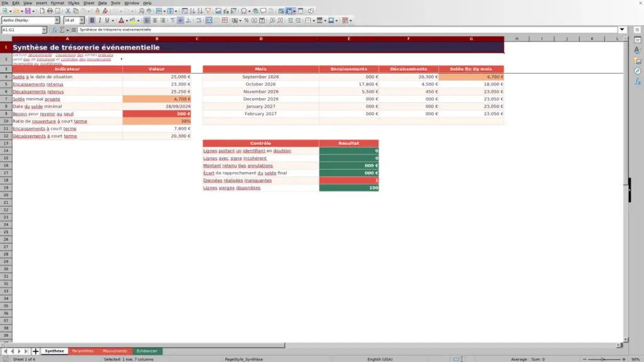This screenshot has height=362, width=644.
Task: Toggle italic formatting
Action: 100,20
